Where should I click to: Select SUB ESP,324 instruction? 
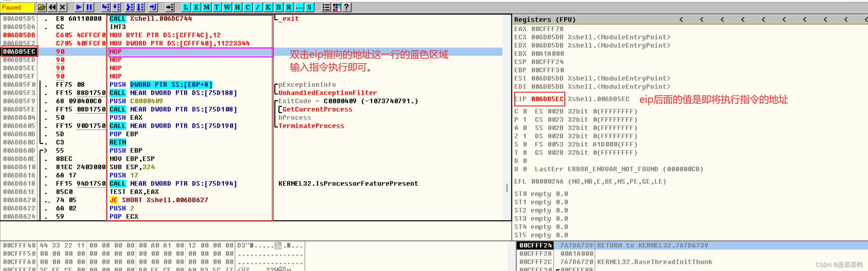coord(132,167)
